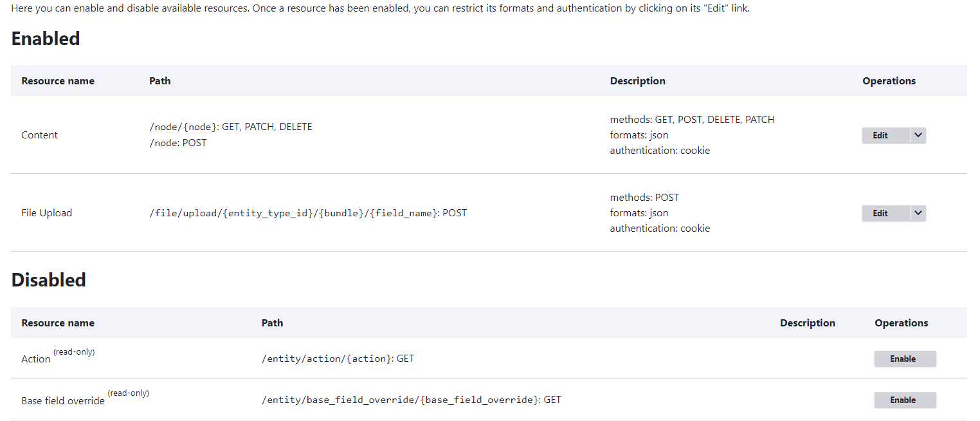Select the /node: POST path text
Viewport: 980px width, 421px height.
[178, 143]
